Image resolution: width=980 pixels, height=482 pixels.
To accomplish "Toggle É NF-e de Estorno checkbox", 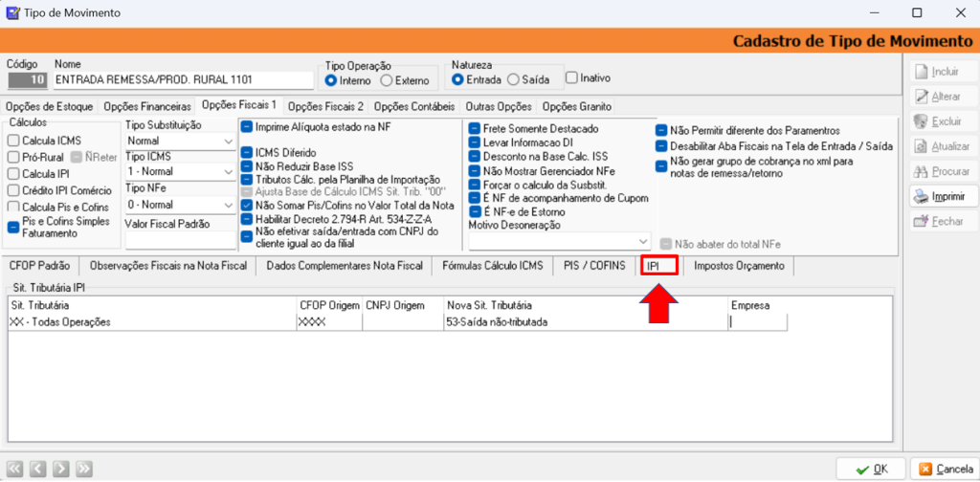I will coord(475,211).
